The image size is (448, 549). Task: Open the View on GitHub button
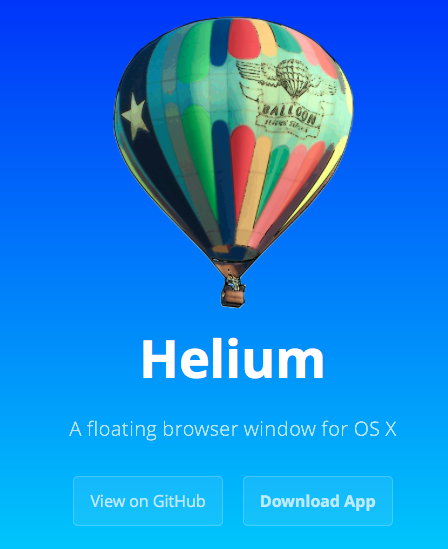pyautogui.click(x=148, y=501)
